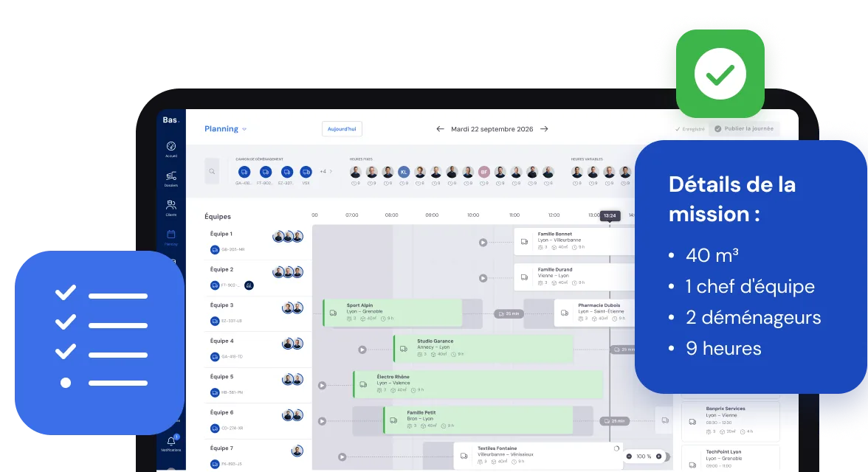This screenshot has height=472, width=868.
Task: Click the Équipe 4 label
Action: click(x=222, y=341)
